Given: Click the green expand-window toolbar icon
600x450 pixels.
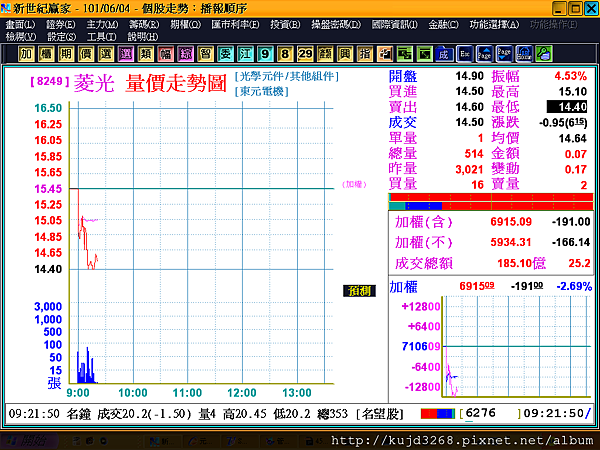Looking at the screenshot, I should click(x=424, y=54).
